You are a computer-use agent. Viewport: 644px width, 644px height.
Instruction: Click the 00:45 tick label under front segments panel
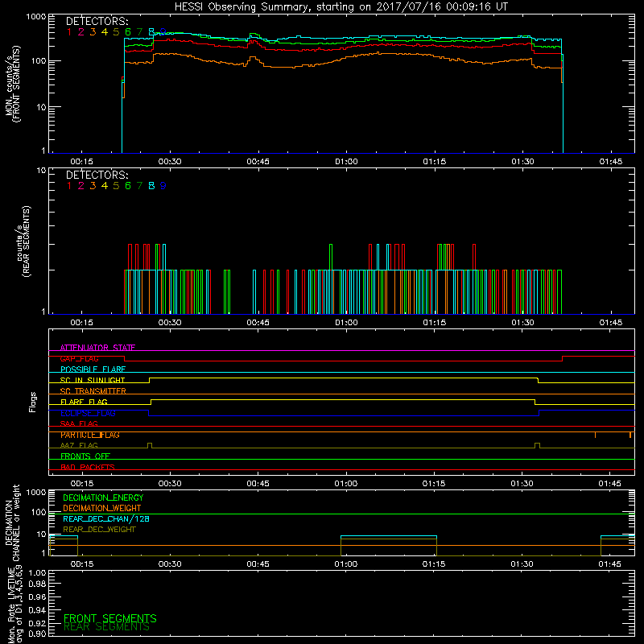click(258, 162)
